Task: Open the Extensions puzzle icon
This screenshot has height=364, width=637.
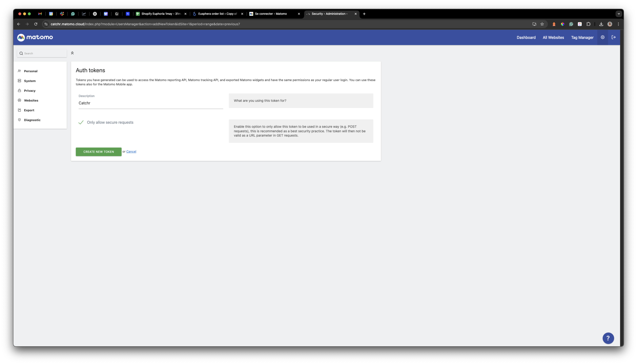Action: coord(588,24)
